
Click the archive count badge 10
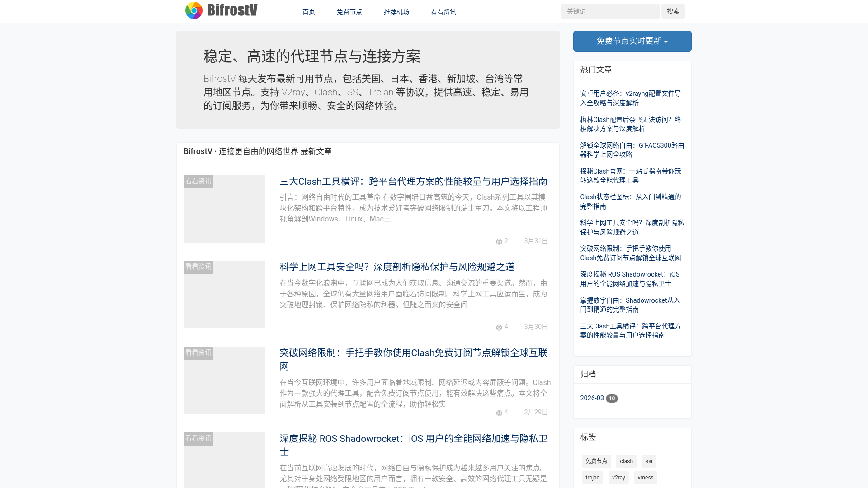point(612,399)
